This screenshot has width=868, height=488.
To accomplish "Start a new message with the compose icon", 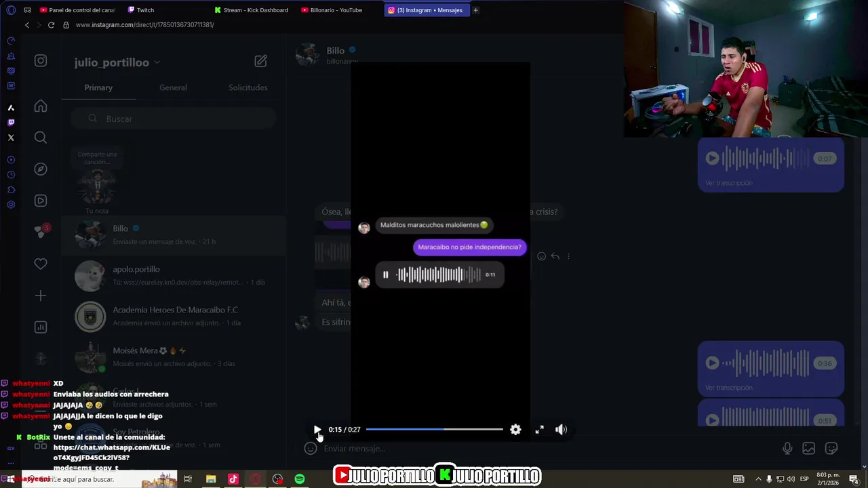I will [x=260, y=61].
